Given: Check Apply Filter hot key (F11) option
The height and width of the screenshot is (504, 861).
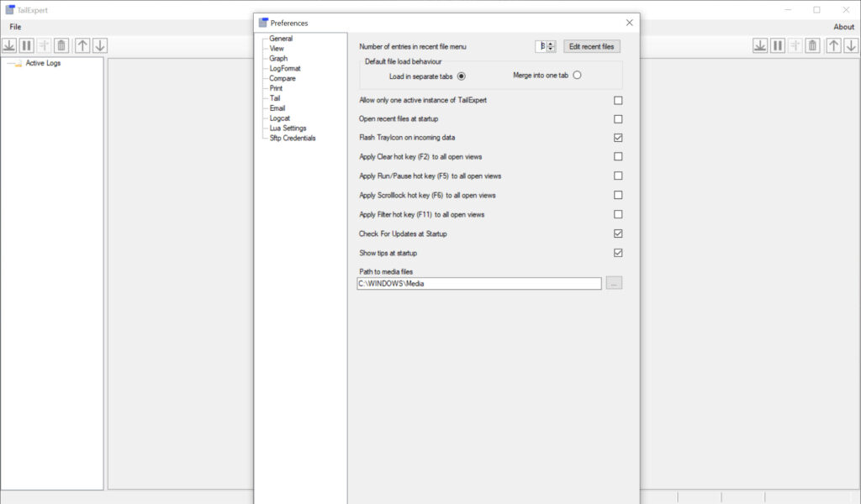Looking at the screenshot, I should [618, 214].
